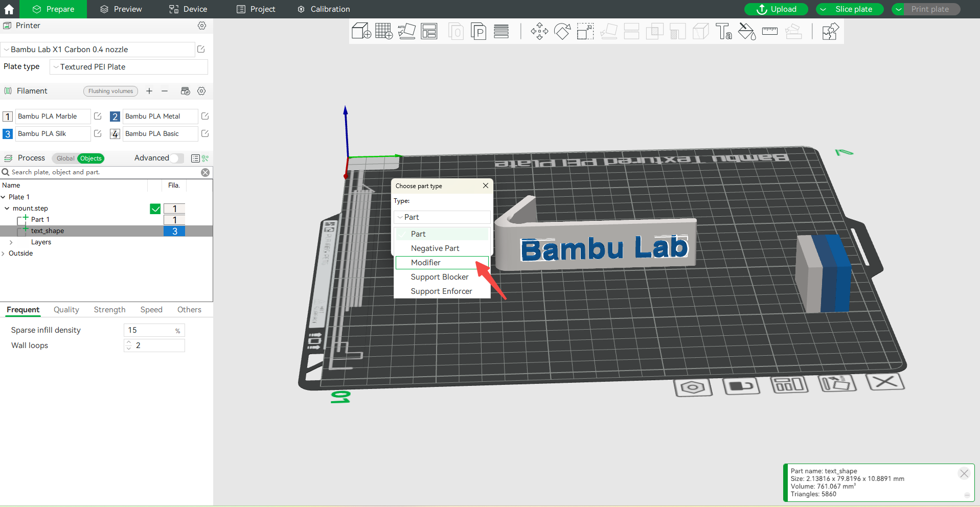Choose Negative Part from the type list

[442, 248]
